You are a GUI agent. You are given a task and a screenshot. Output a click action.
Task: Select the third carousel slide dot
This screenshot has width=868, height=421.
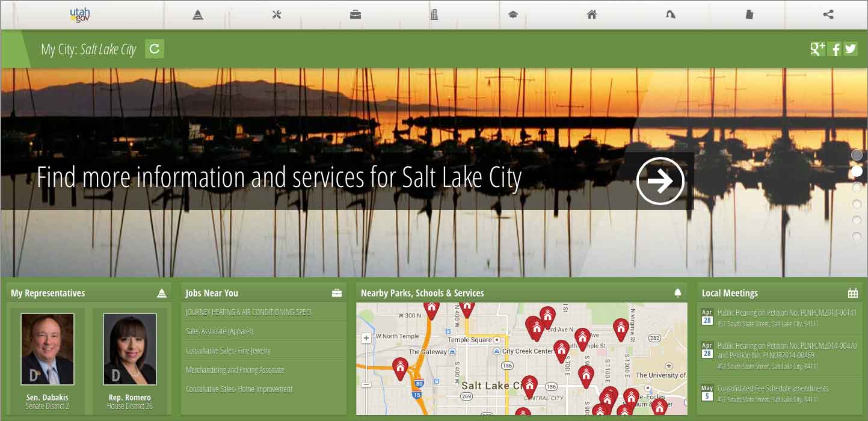point(857,188)
